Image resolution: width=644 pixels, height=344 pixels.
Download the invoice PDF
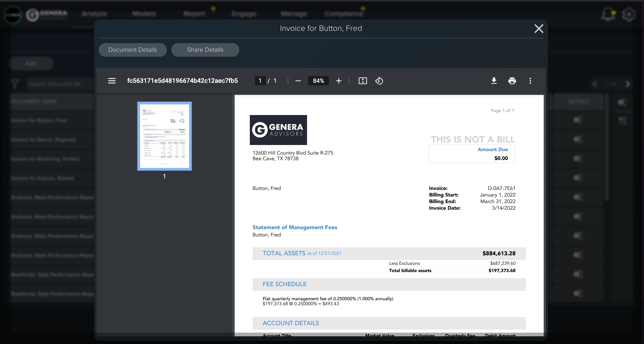[494, 81]
